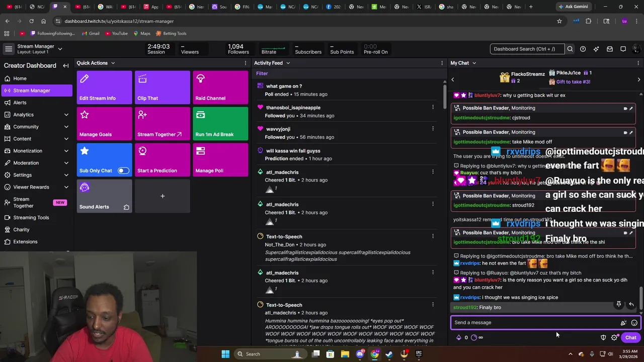Viewport: 644px width, 362px height.
Task: Open options for wavvyjonji follow event
Action: point(433,129)
